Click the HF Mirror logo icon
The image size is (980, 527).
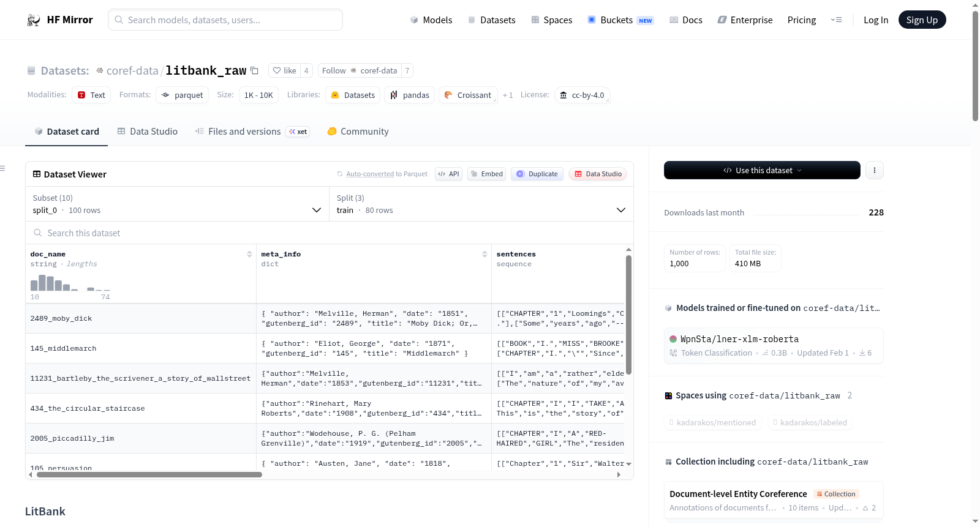pos(34,20)
